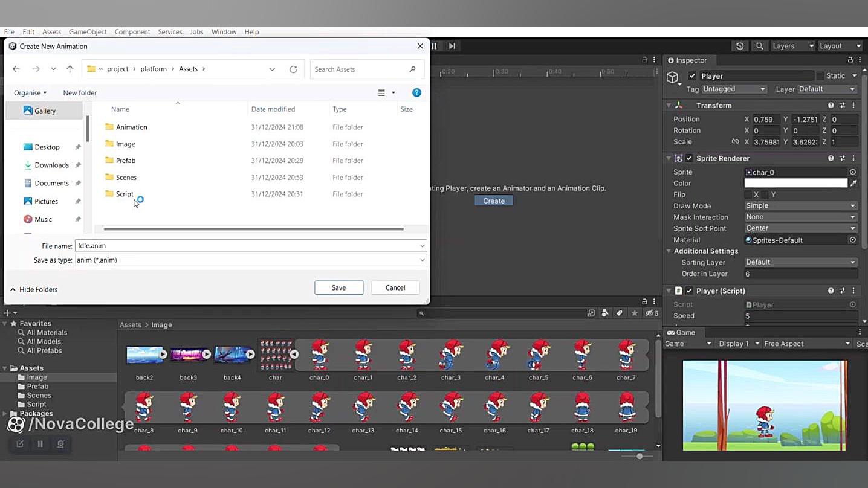Click the back arrow in save dialog
868x488 pixels.
point(16,69)
